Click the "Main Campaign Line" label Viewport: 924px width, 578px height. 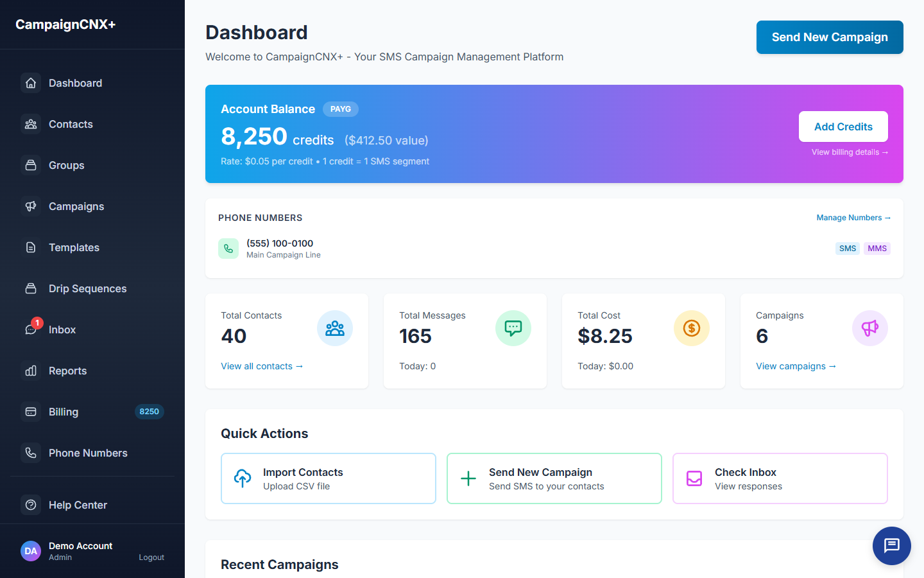pyautogui.click(x=284, y=255)
